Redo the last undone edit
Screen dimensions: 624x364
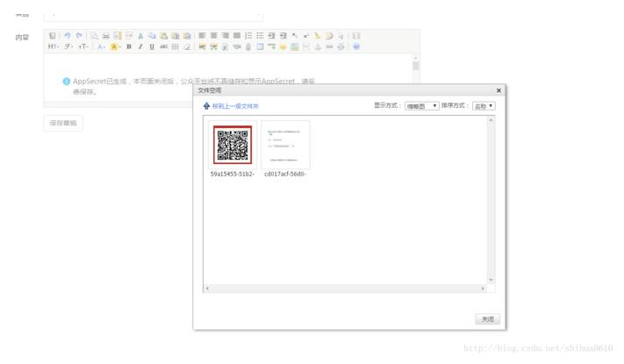(79, 36)
